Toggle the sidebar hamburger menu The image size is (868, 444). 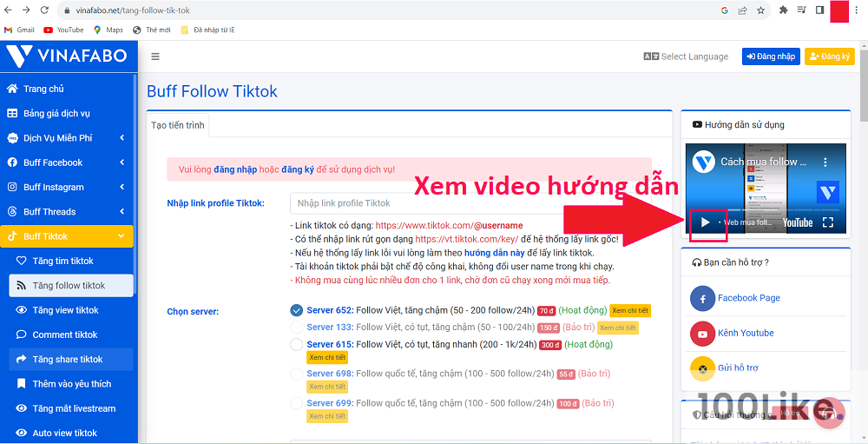point(155,56)
